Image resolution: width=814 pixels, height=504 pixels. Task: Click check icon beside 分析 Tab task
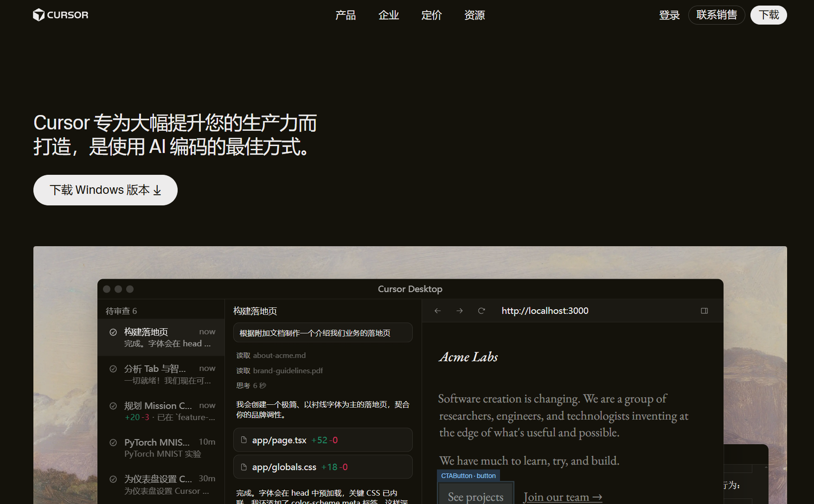pos(113,369)
